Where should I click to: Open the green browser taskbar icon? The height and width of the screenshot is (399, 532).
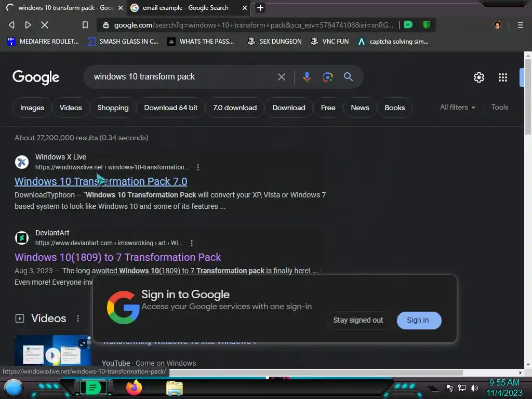[94, 388]
